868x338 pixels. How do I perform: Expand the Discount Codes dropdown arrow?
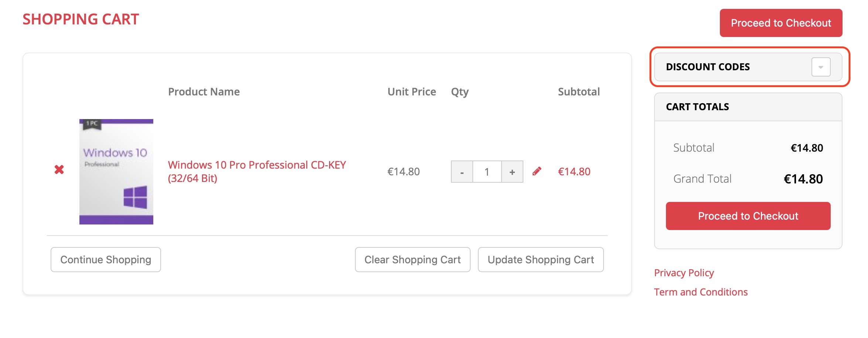coord(821,67)
